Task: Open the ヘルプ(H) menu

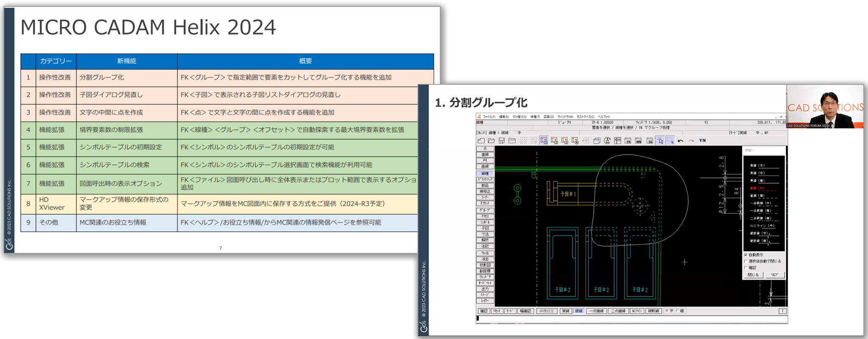Action: coord(604,117)
